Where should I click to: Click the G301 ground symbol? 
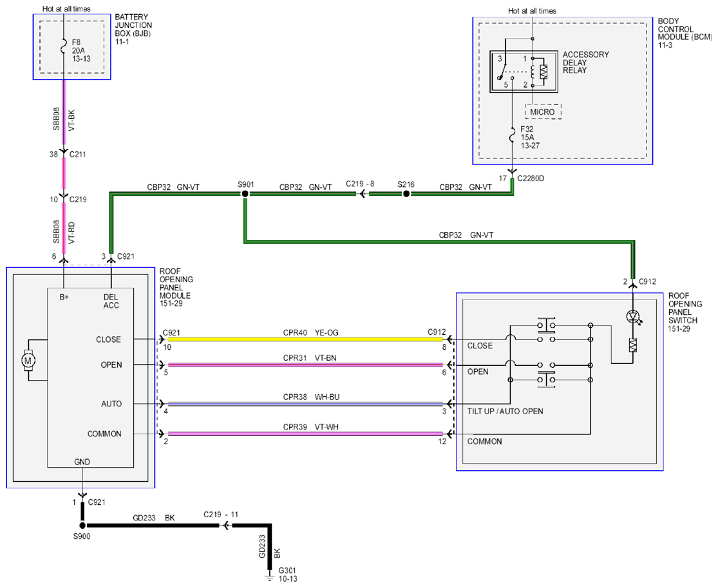[x=270, y=577]
